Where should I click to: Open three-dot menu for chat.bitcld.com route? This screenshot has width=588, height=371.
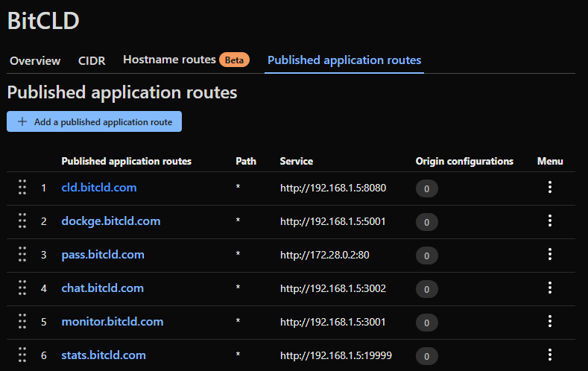pos(550,288)
